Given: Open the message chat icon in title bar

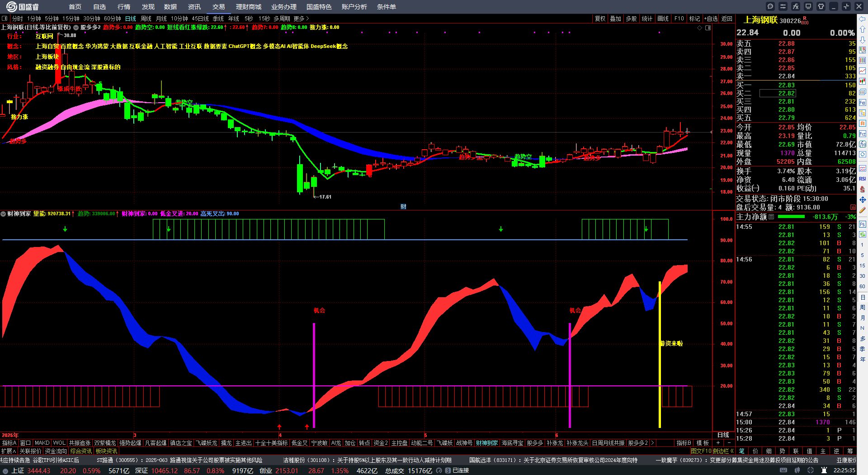Looking at the screenshot, I should pyautogui.click(x=770, y=6).
